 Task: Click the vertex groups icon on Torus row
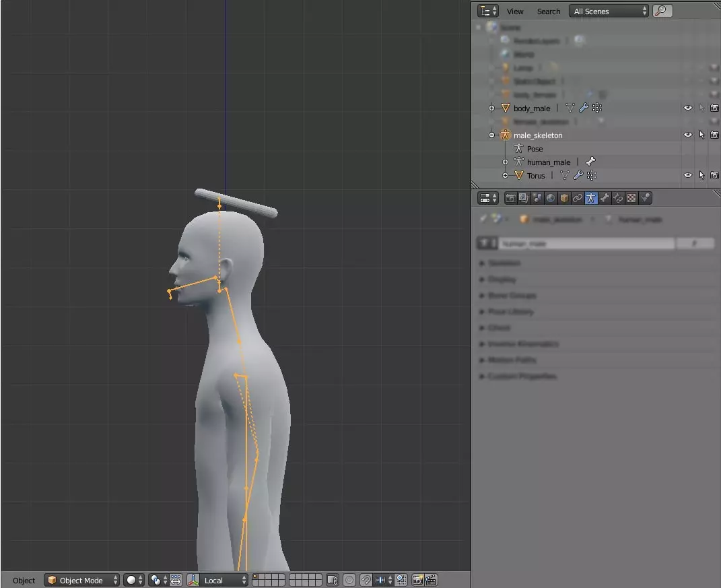click(592, 175)
